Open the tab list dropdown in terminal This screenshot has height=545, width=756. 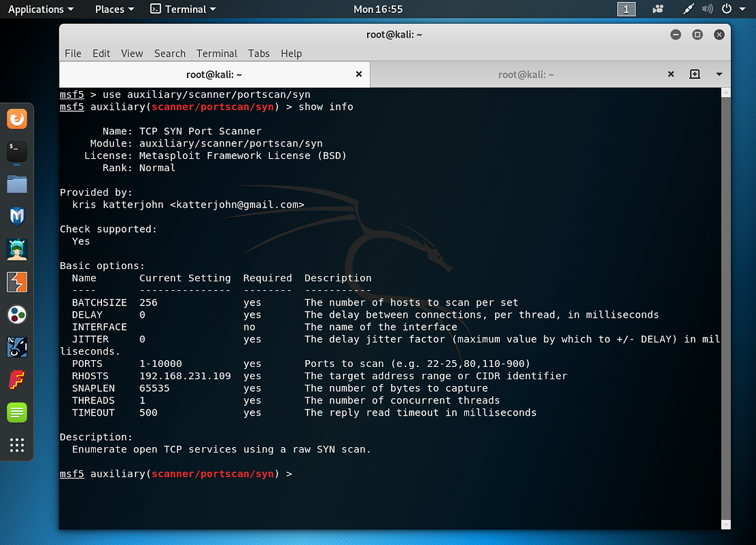718,74
